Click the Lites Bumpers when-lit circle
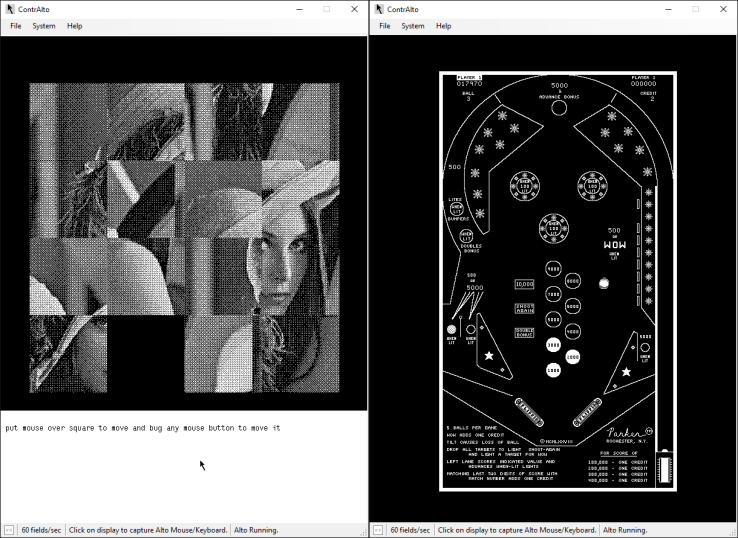This screenshot has width=738, height=538. [456, 209]
